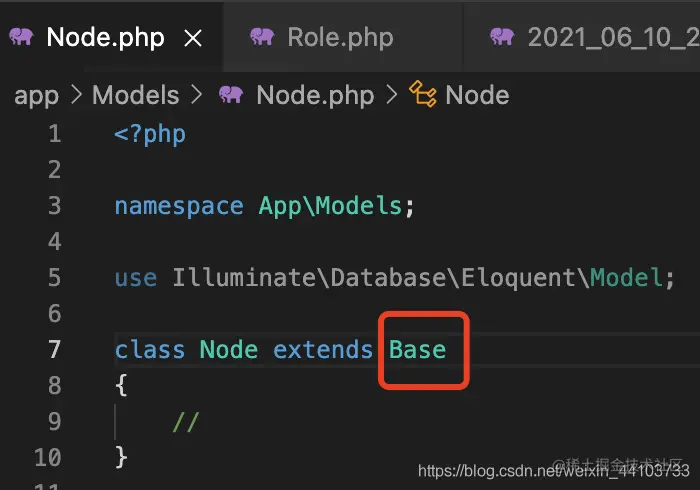Close the Node.php tab
This screenshot has height=490, width=700.
point(193,38)
